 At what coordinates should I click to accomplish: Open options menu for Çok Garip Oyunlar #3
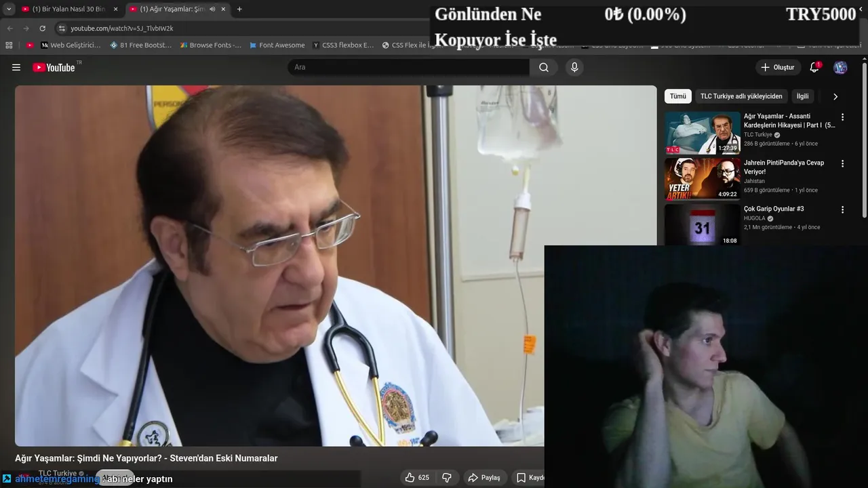point(842,209)
